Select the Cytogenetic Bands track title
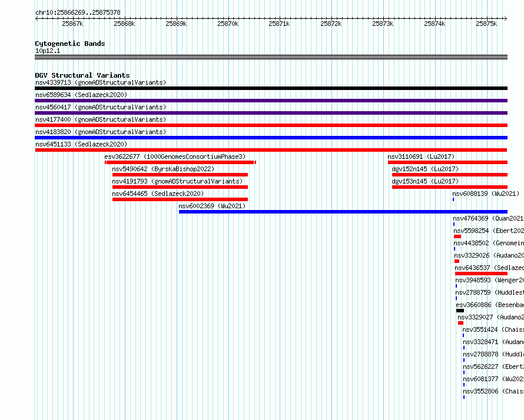 point(70,44)
